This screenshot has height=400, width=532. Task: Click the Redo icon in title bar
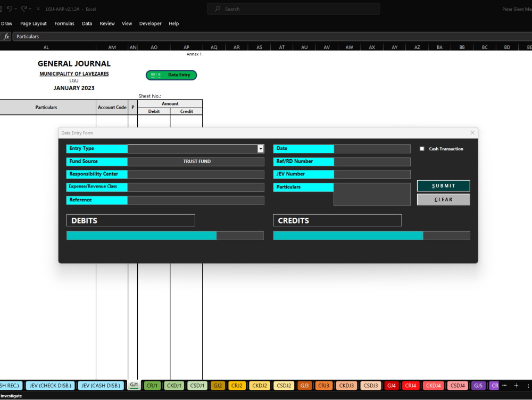click(x=24, y=9)
